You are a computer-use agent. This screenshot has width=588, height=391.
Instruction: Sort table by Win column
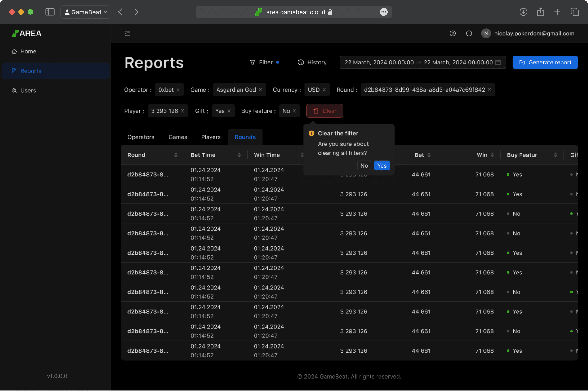tap(492, 155)
